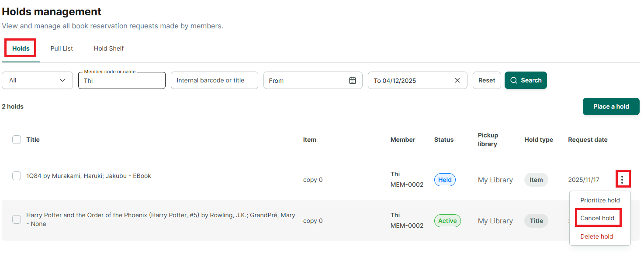This screenshot has height=277, width=644.
Task: Open the three-dot menu for the 1Q84 hold
Action: click(x=623, y=179)
